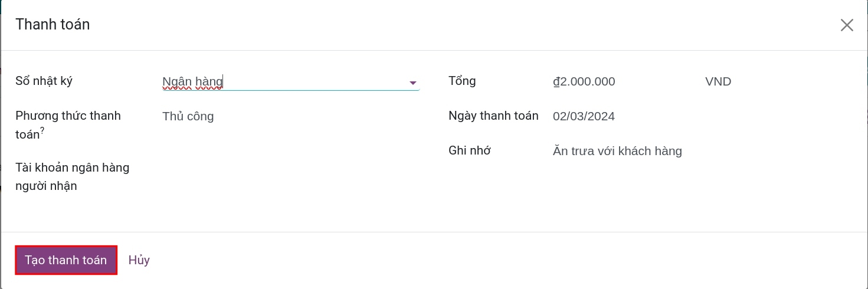
Task: Click the Ghi nhớ label
Action: pyautogui.click(x=470, y=150)
